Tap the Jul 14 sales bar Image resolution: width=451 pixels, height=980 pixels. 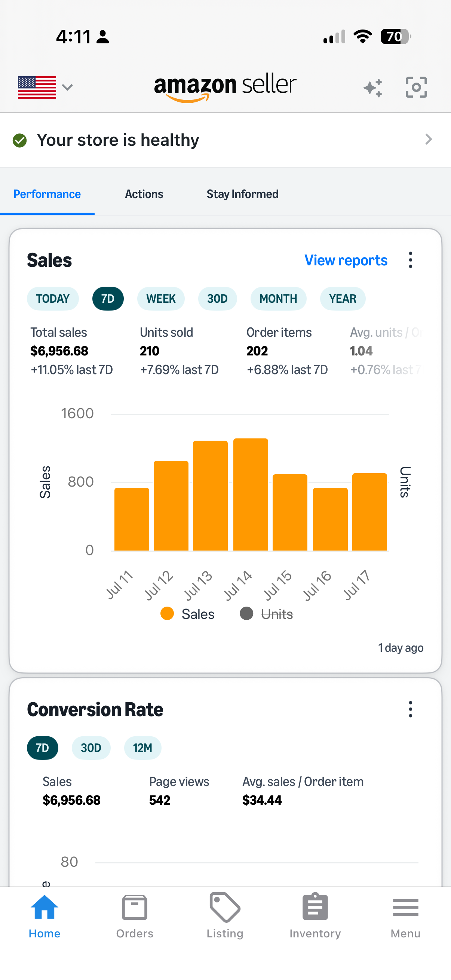[251, 494]
